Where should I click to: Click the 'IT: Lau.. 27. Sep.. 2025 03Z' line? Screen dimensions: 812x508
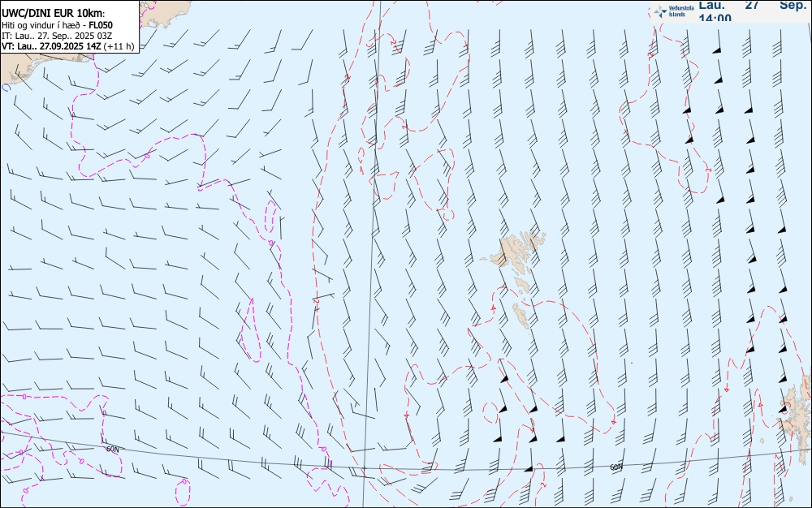pyautogui.click(x=57, y=36)
